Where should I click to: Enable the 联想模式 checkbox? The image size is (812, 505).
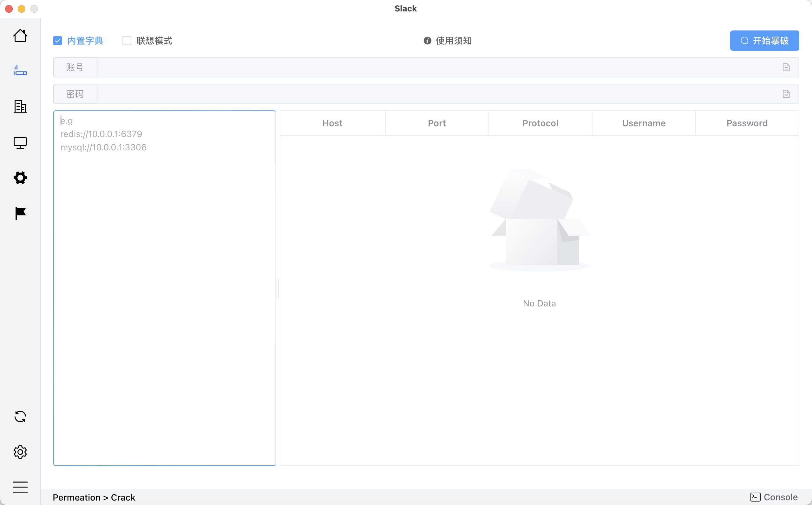(127, 41)
